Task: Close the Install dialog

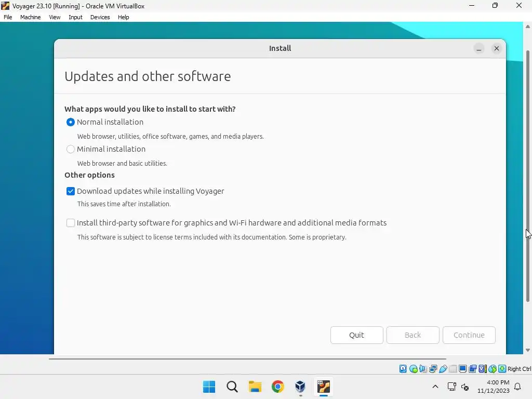Action: [496, 48]
